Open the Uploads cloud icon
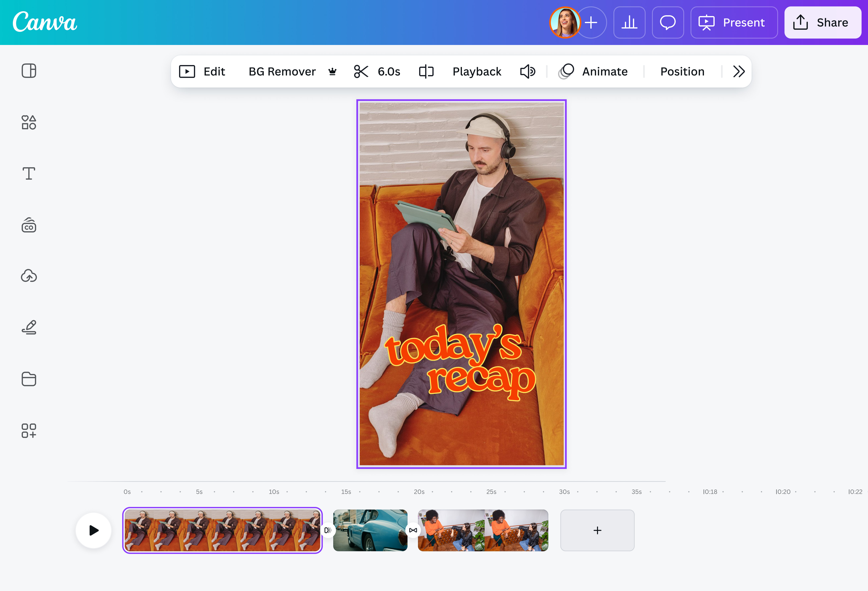868x591 pixels. (x=29, y=276)
